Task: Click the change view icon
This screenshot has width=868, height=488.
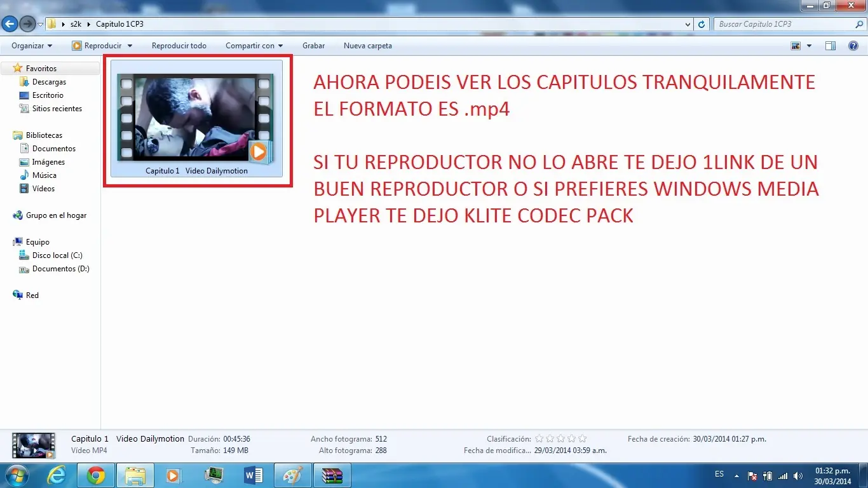Action: (796, 46)
